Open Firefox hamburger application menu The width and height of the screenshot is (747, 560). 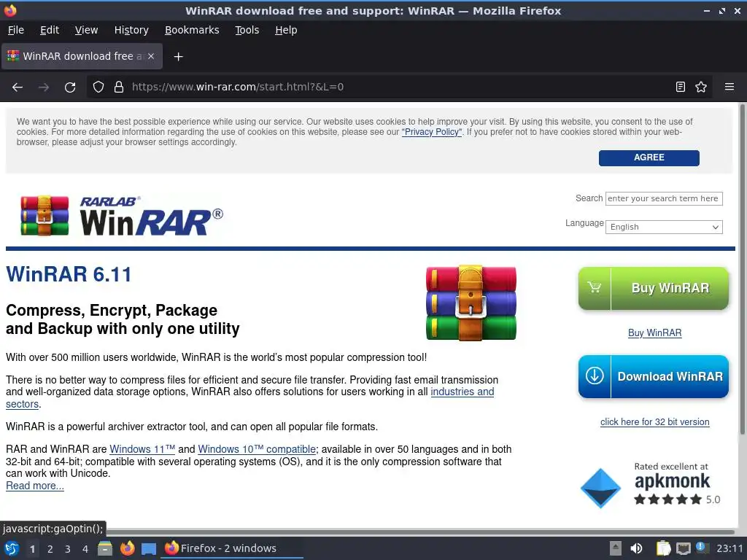pyautogui.click(x=729, y=87)
